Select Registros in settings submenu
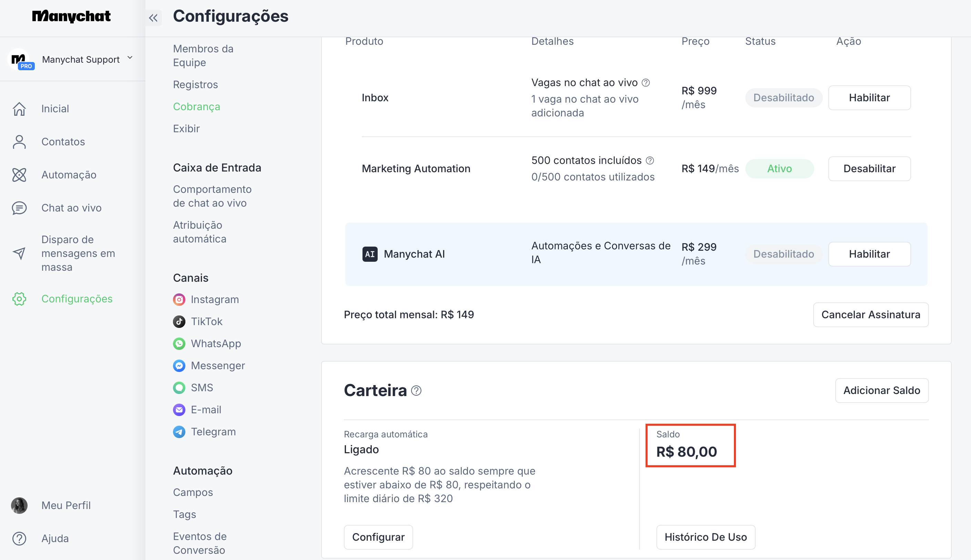Viewport: 971px width, 560px height. click(x=195, y=85)
